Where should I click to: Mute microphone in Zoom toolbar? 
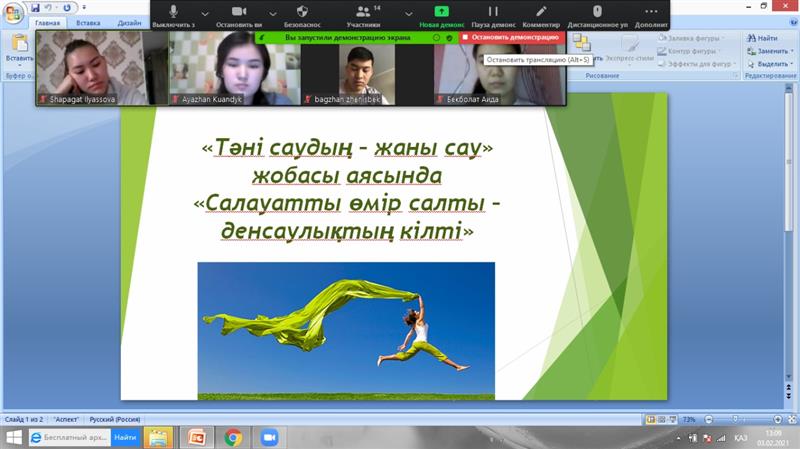pyautogui.click(x=174, y=13)
